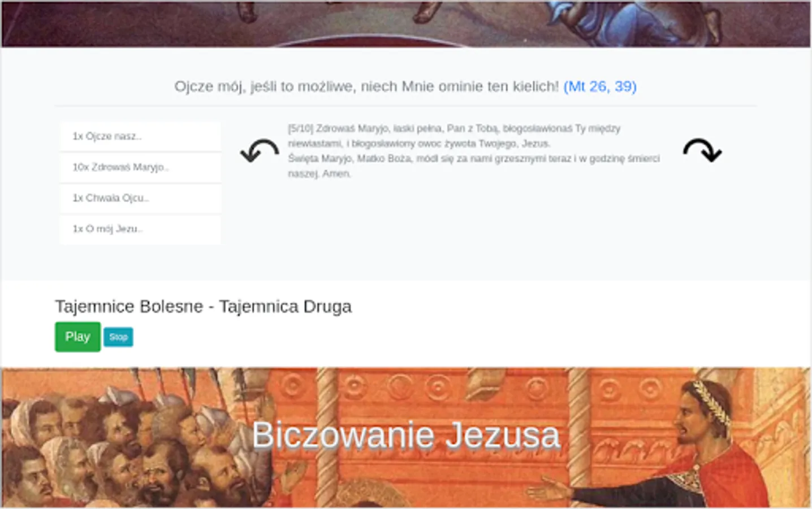Click the Biczowanie Jezusa title text
The image size is (812, 509).
click(406, 435)
